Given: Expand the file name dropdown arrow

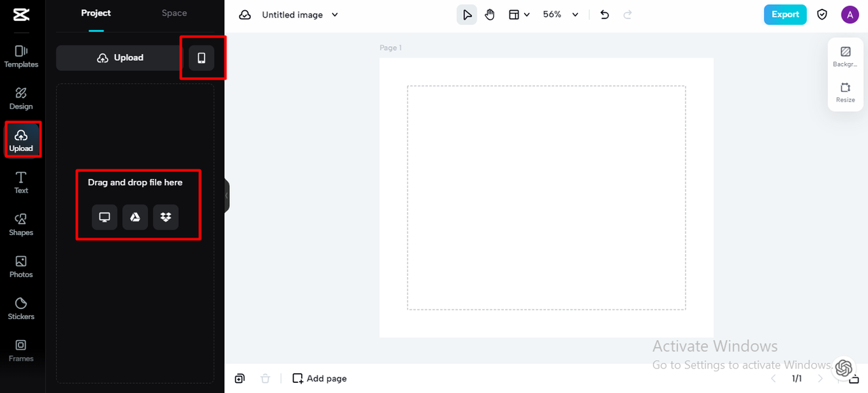Looking at the screenshot, I should (334, 15).
